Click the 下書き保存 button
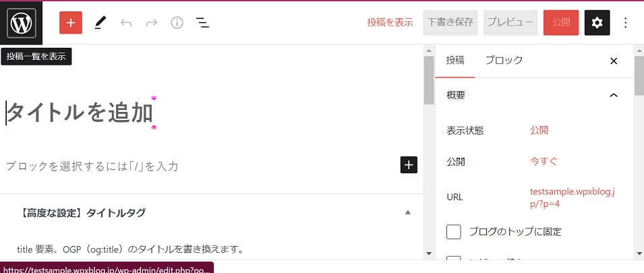The width and height of the screenshot is (644, 273). click(450, 23)
